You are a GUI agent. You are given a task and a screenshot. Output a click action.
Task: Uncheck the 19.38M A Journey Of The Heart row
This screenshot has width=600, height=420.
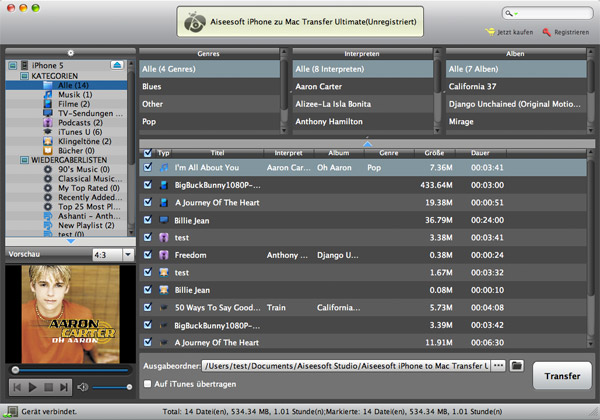[147, 202]
